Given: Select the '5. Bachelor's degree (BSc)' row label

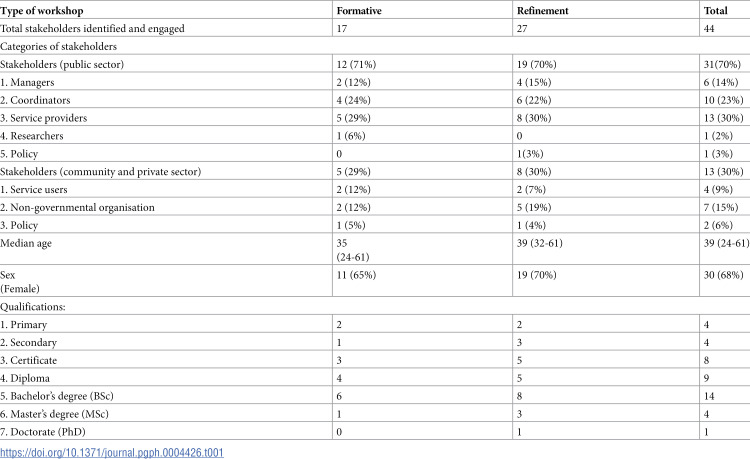Looking at the screenshot, I should pos(57,396).
